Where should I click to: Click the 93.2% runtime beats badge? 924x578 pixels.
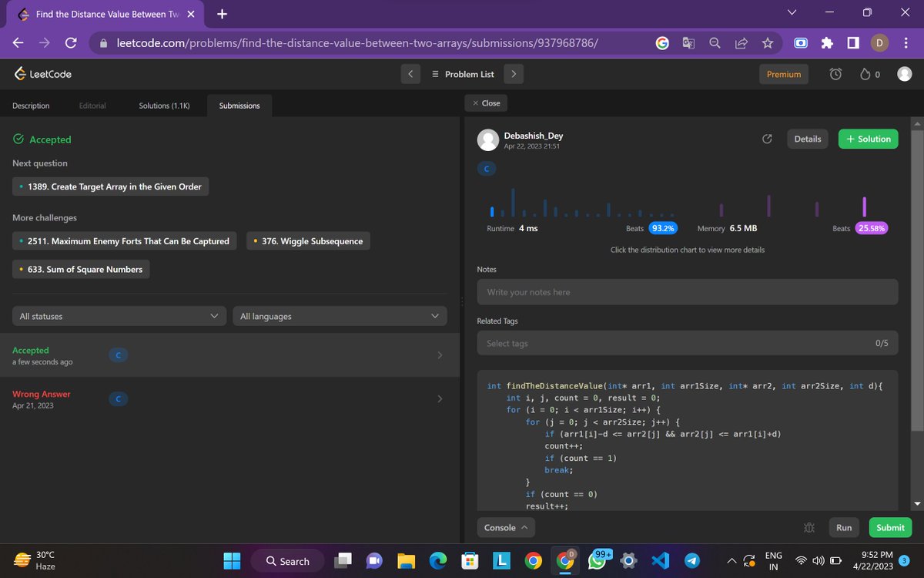tap(663, 228)
